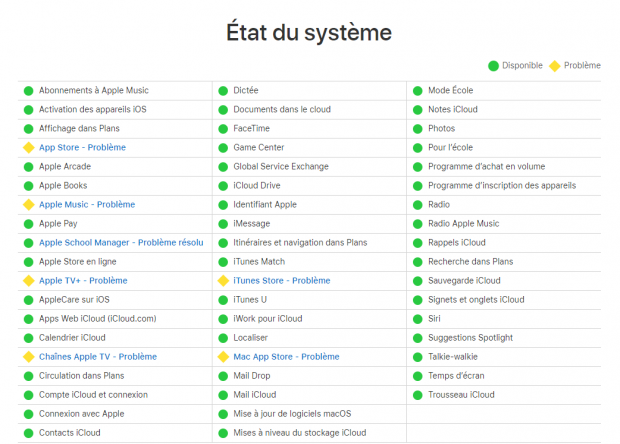Select the Localiser entry

[x=250, y=338]
